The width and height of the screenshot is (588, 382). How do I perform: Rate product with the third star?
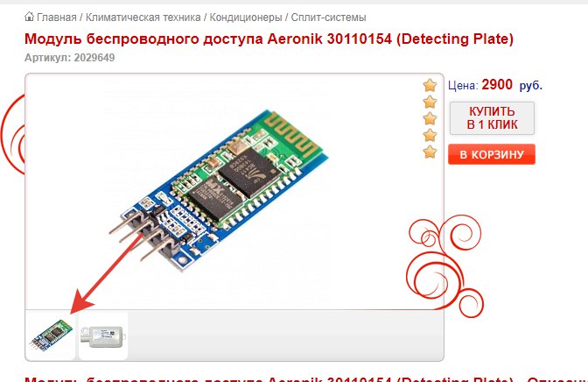click(430, 118)
